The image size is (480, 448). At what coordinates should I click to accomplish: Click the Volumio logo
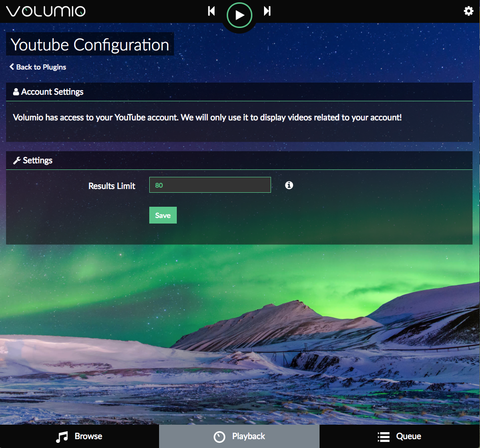coord(46,11)
